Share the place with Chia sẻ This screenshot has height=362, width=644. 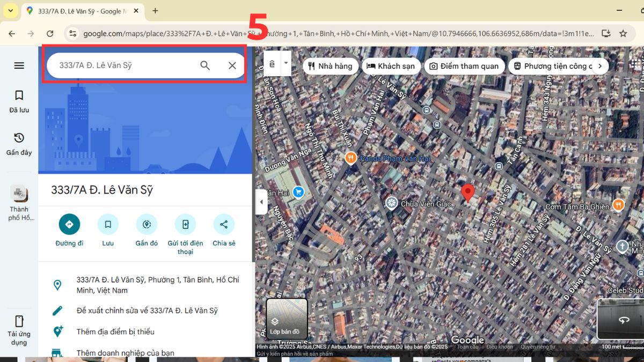(224, 231)
